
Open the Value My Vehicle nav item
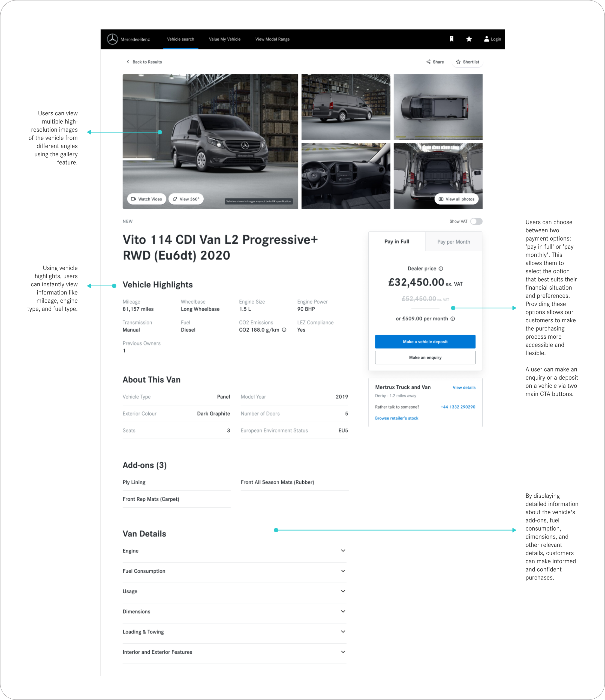click(225, 39)
